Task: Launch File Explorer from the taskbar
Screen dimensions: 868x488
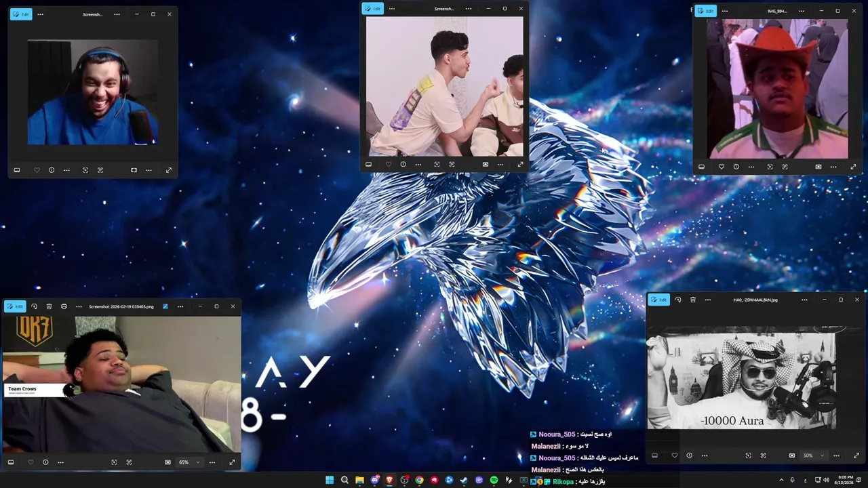Action: click(x=359, y=480)
